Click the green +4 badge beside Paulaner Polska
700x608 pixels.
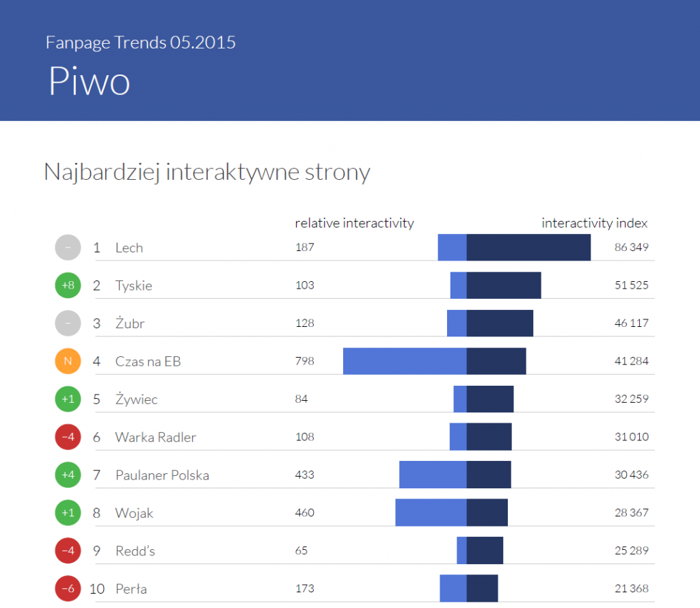click(68, 475)
